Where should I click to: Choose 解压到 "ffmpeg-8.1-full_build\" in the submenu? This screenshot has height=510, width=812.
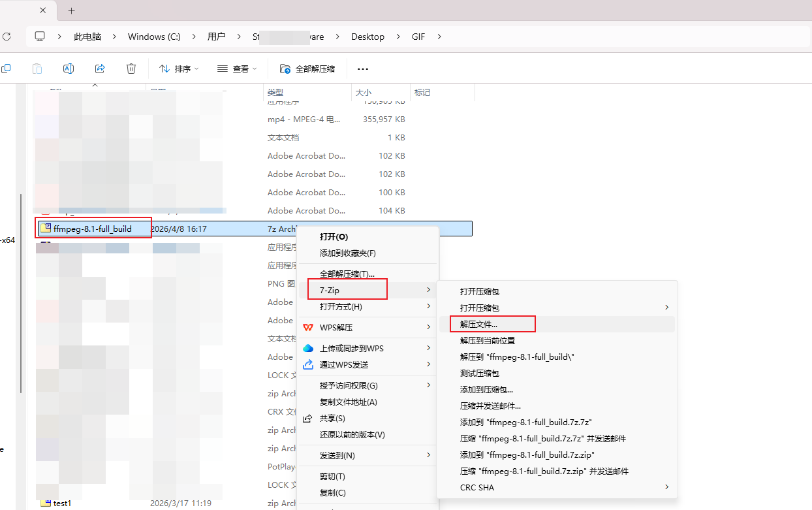pos(557,357)
